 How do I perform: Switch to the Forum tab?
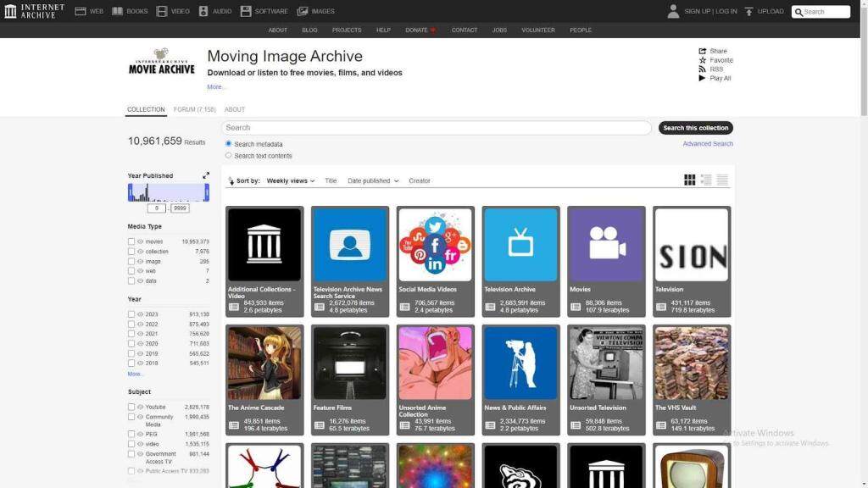point(194,109)
